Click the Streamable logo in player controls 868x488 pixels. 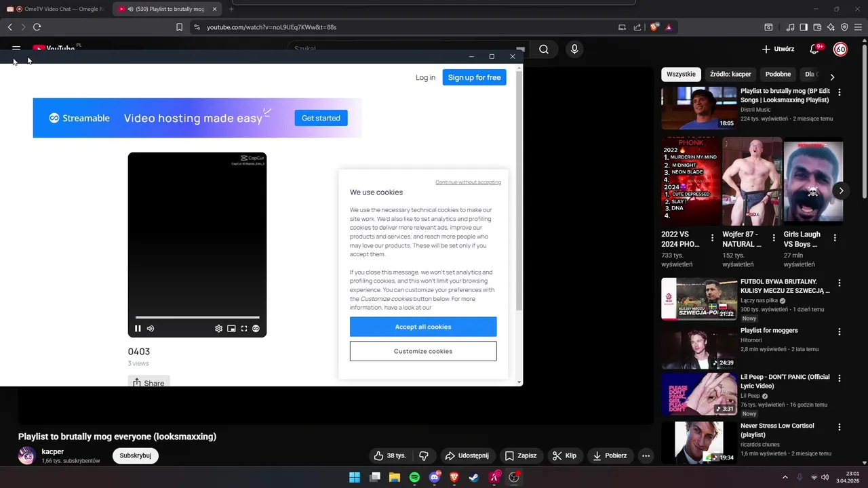click(256, 329)
